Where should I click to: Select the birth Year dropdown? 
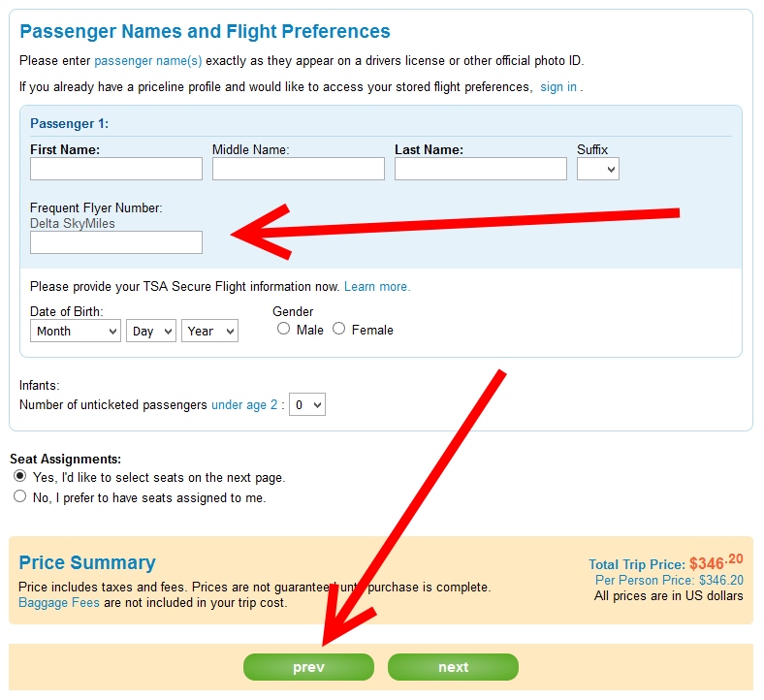pyautogui.click(x=209, y=331)
